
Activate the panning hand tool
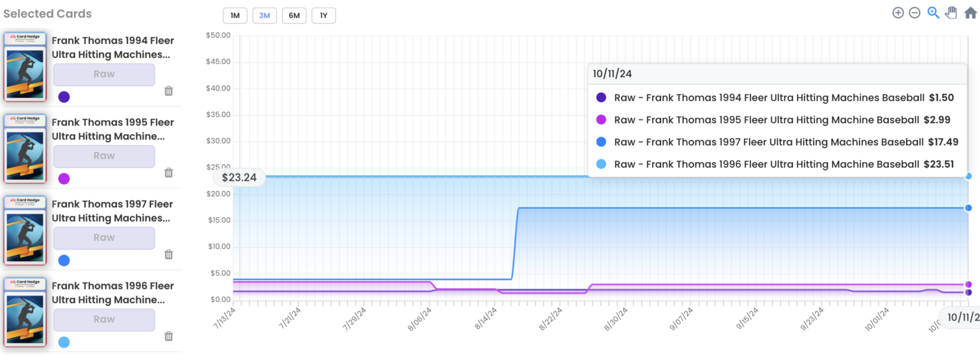[951, 13]
